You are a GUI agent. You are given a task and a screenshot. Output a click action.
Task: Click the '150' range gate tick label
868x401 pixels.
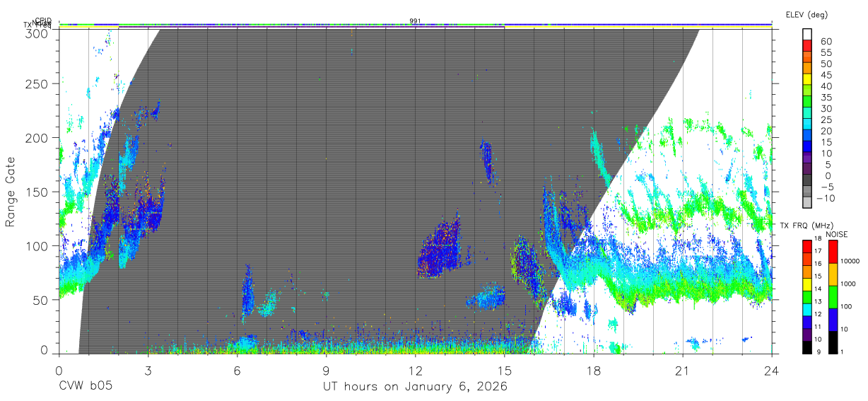coord(37,192)
